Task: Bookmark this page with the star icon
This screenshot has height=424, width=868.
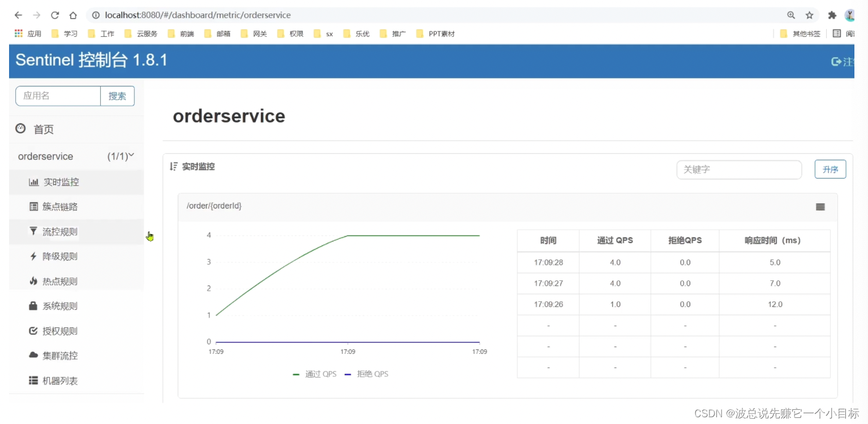Action: point(810,15)
